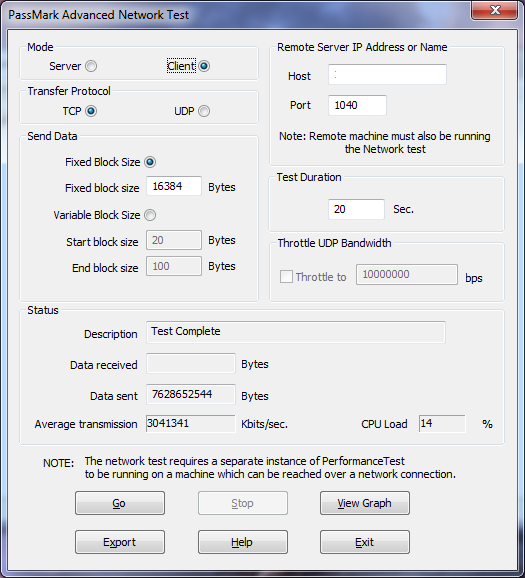This screenshot has height=578, width=525.
Task: Select Server mode radio button
Action: [91, 66]
